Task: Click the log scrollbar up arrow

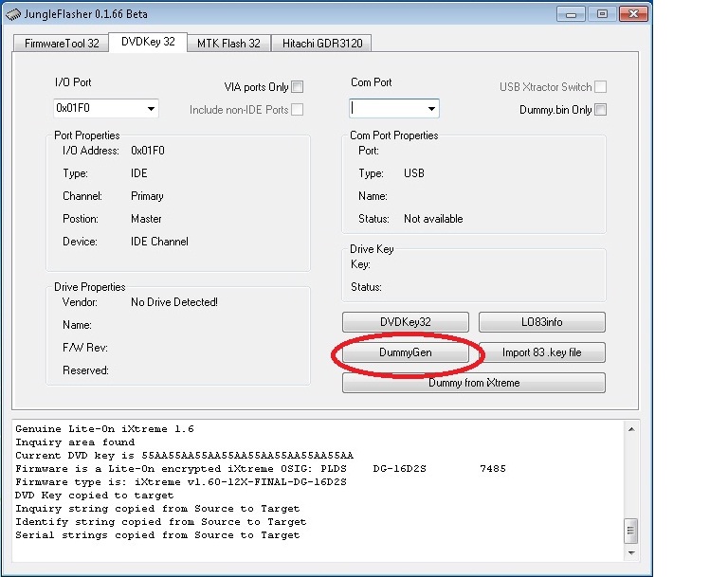Action: tap(631, 430)
